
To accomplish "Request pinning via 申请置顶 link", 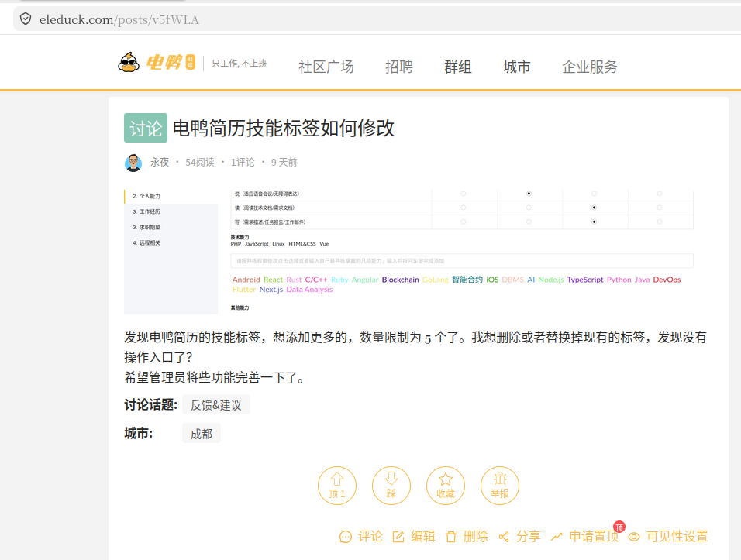I will [x=584, y=537].
